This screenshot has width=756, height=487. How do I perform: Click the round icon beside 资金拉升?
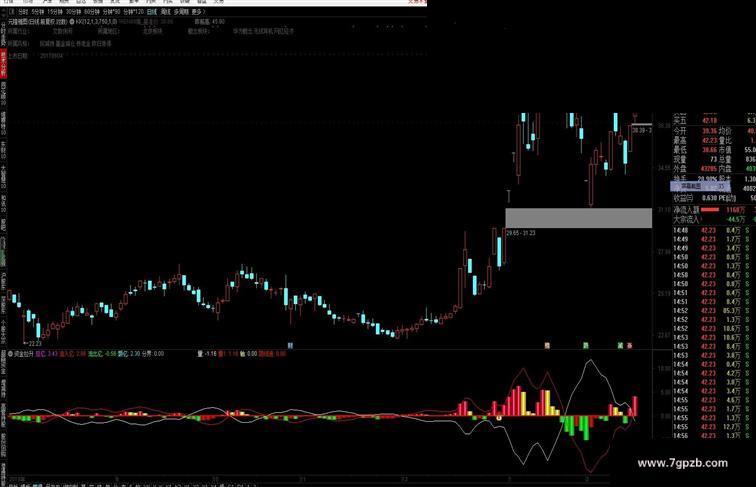10,353
